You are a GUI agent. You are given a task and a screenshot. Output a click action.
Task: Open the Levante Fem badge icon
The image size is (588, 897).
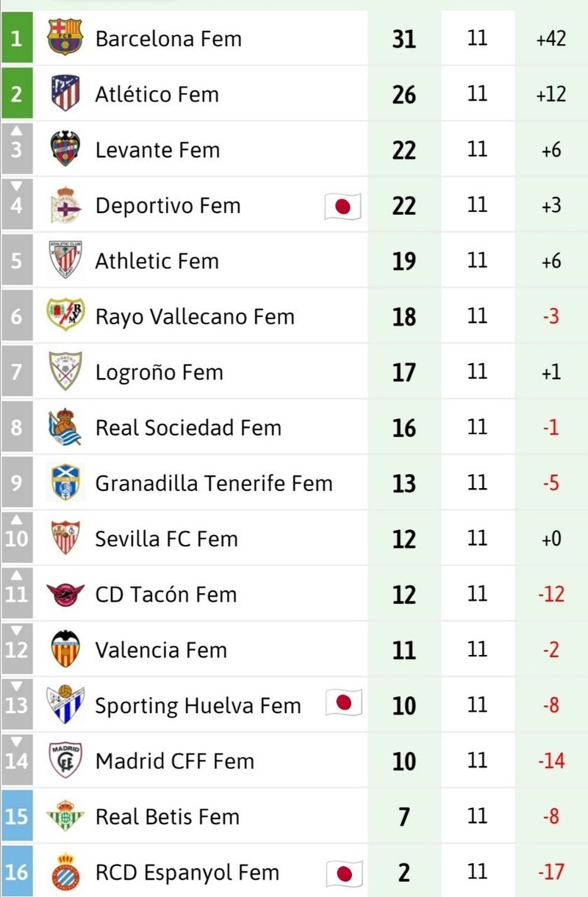65,149
